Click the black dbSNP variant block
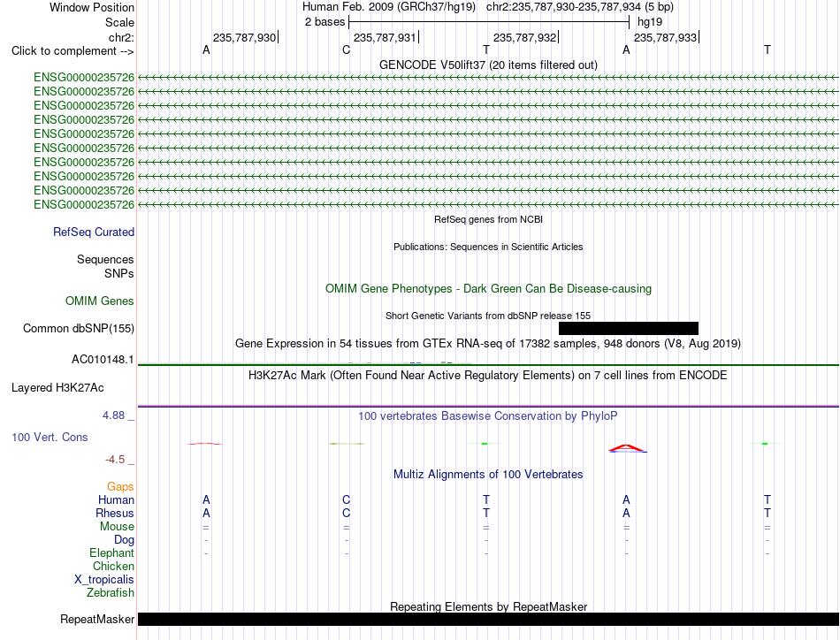 click(x=629, y=328)
